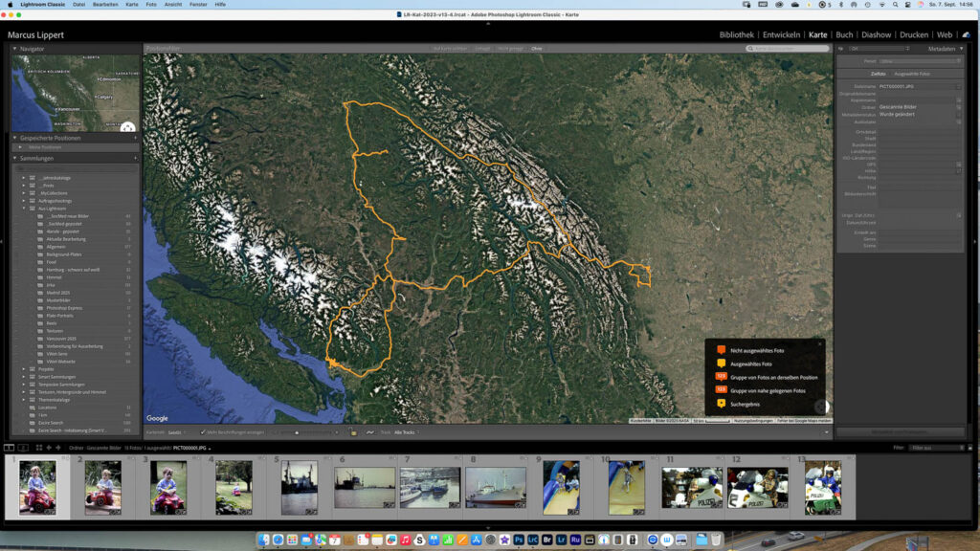Open the Apple menu
This screenshot has width=980, height=551.
[10, 5]
